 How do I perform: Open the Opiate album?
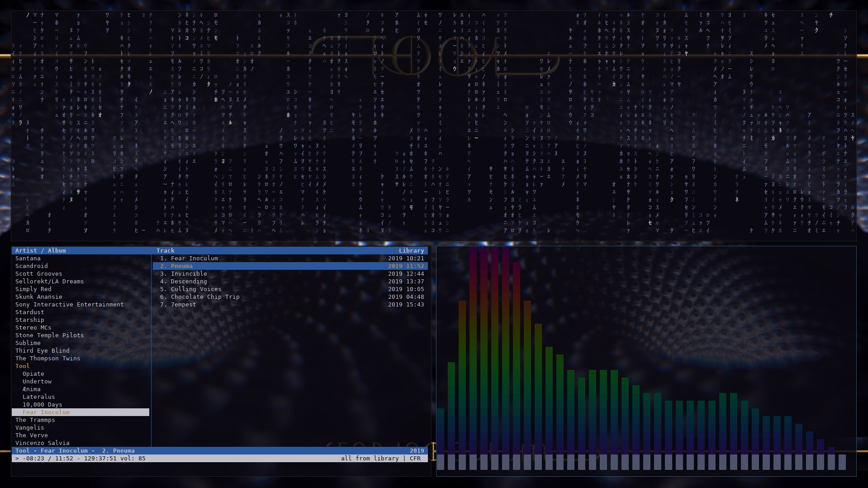tap(33, 374)
